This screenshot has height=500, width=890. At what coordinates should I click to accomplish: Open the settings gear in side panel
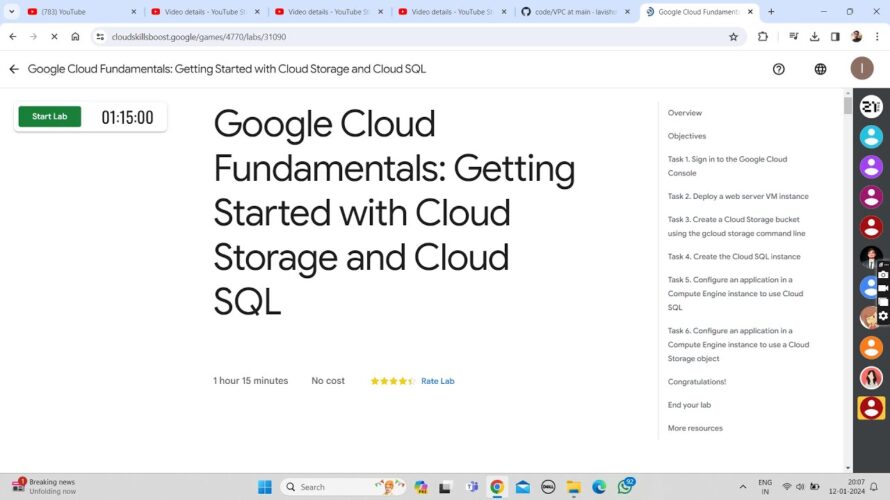click(883, 316)
